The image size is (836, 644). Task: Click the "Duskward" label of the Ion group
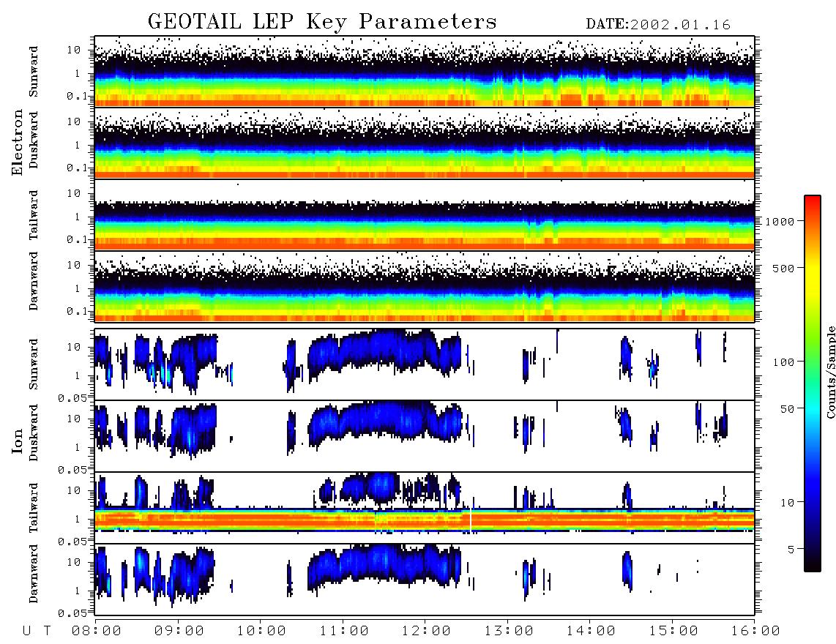tap(34, 433)
